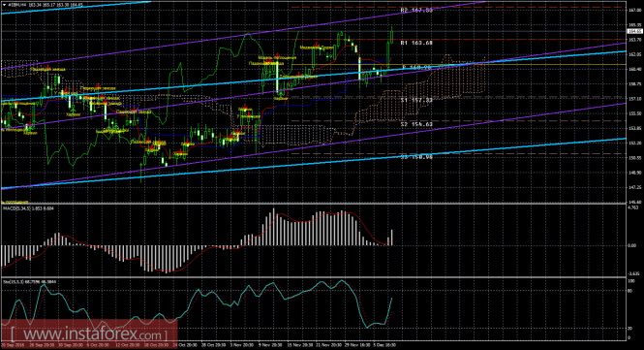Click the S1 157.33 support level label
Image resolution: width=644 pixels, height=350 pixels.
tap(416, 100)
